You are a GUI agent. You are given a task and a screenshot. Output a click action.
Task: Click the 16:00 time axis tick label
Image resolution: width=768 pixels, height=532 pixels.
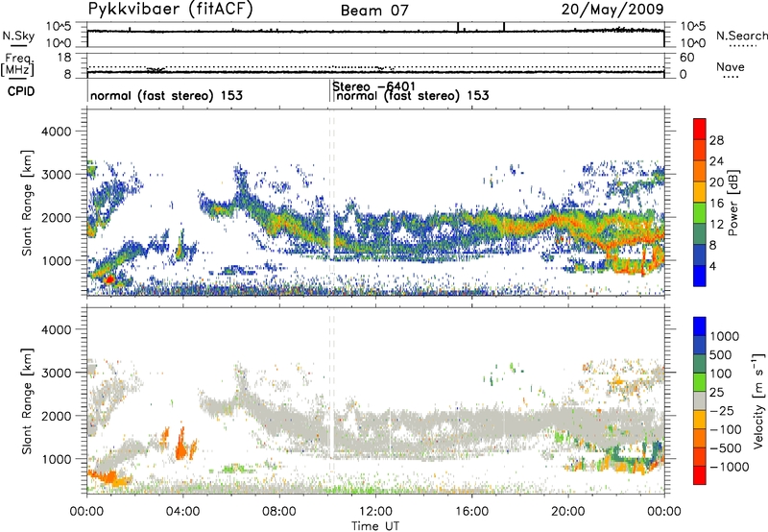pyautogui.click(x=471, y=511)
